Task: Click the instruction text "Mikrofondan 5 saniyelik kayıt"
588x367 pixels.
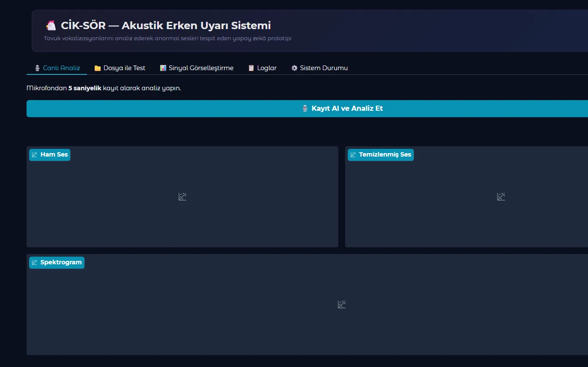Action: (x=104, y=88)
